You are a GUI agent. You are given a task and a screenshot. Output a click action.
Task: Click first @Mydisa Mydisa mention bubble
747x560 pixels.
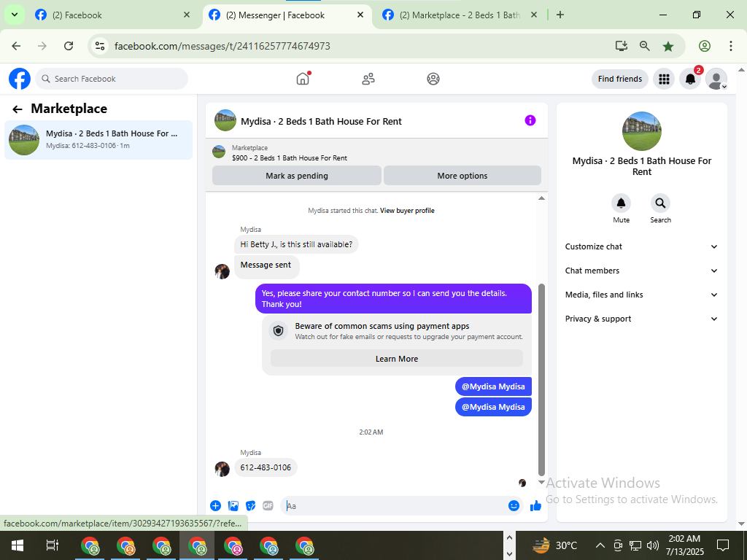point(493,386)
